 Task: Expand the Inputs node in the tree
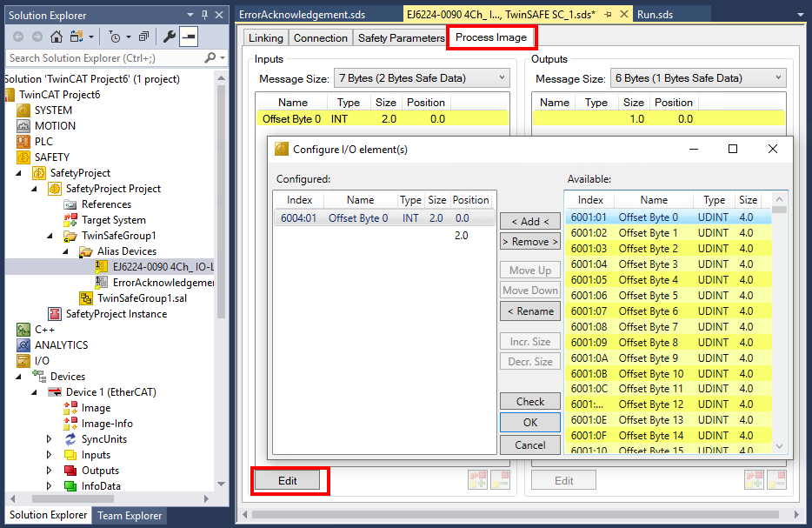(x=50, y=455)
